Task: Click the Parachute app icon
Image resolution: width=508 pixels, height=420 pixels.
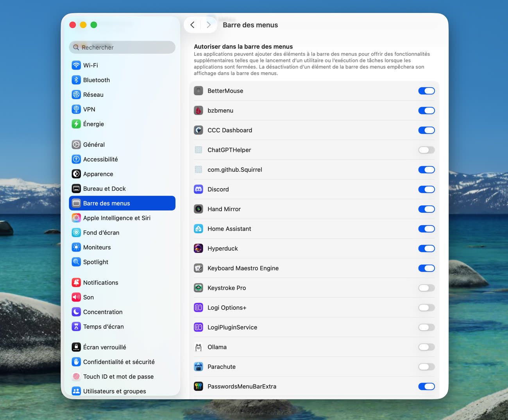Action: (199, 367)
